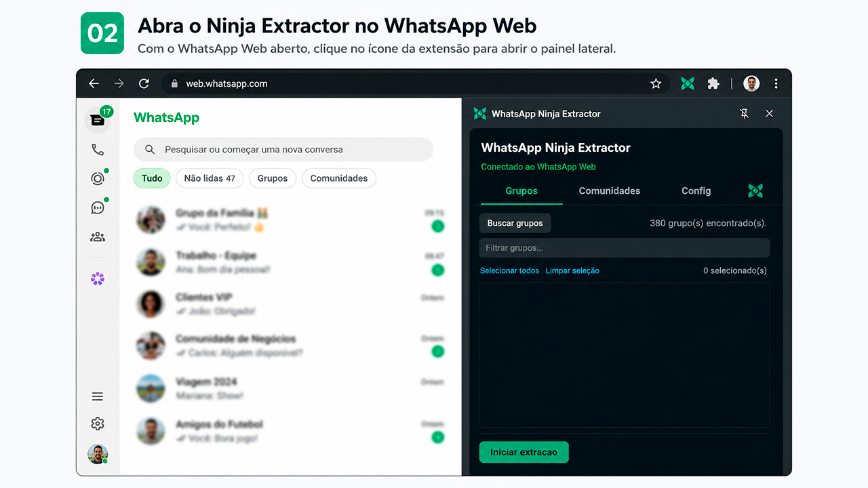Click the web.whatsapp.com address bar
Screen dimensions: 868x488
[415, 83]
